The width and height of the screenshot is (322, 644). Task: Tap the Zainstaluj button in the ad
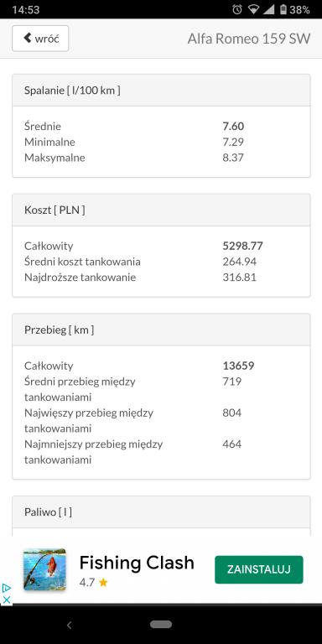259,569
